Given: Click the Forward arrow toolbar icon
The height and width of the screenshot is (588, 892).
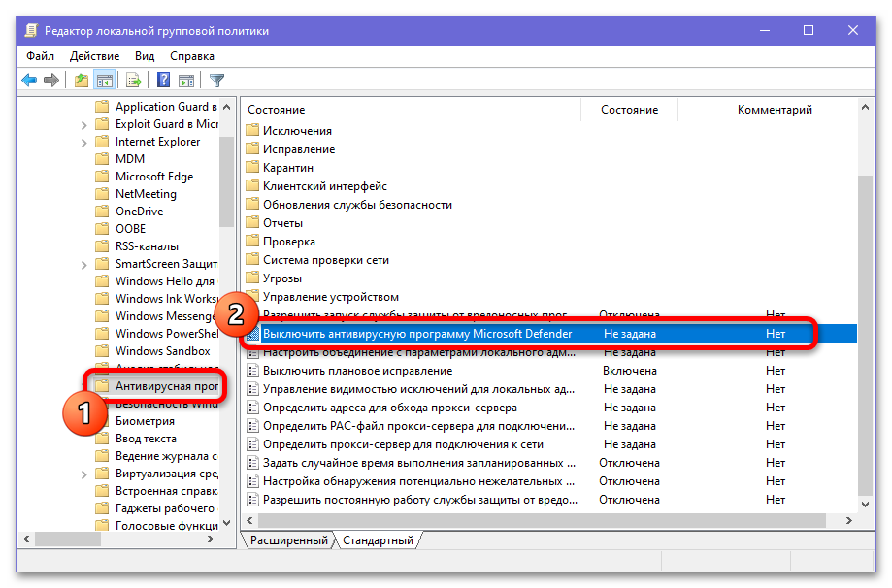Looking at the screenshot, I should pos(51,81).
